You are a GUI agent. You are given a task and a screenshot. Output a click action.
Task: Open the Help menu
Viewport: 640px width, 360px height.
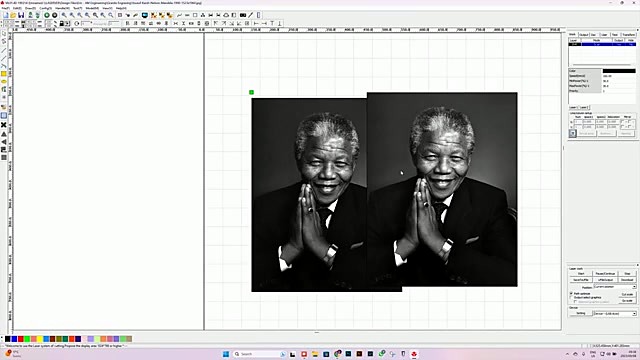coord(121,8)
